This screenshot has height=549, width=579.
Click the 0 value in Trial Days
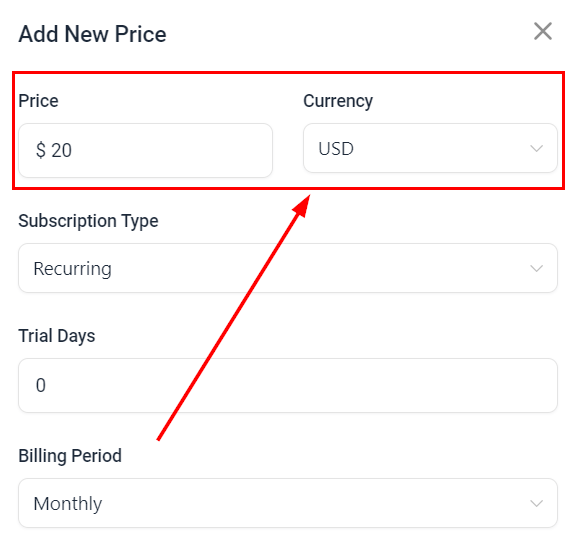pos(41,385)
